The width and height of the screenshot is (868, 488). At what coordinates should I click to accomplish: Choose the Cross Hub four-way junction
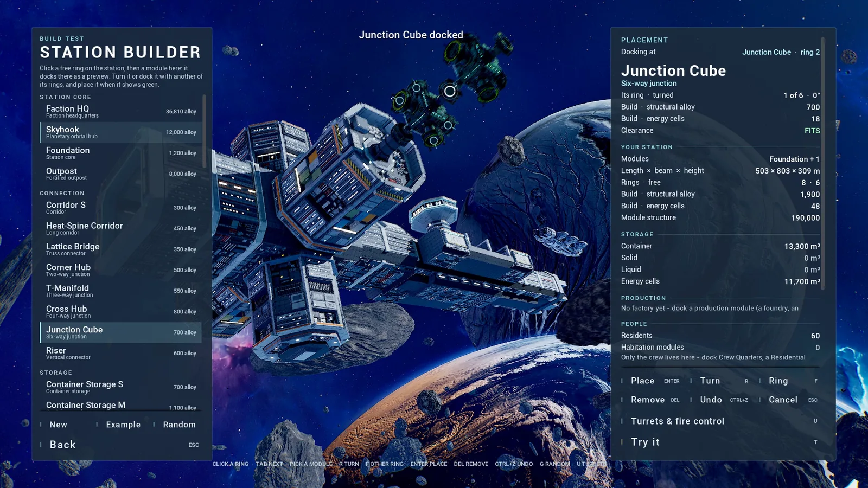120,312
